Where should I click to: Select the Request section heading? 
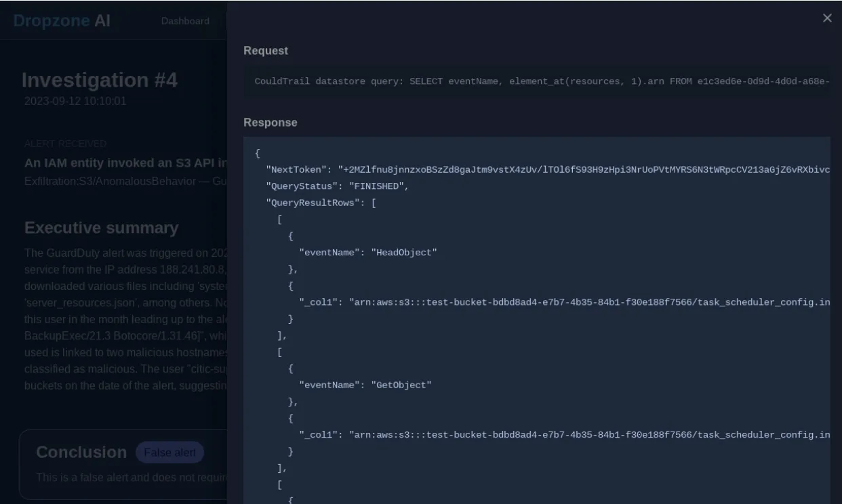click(265, 50)
